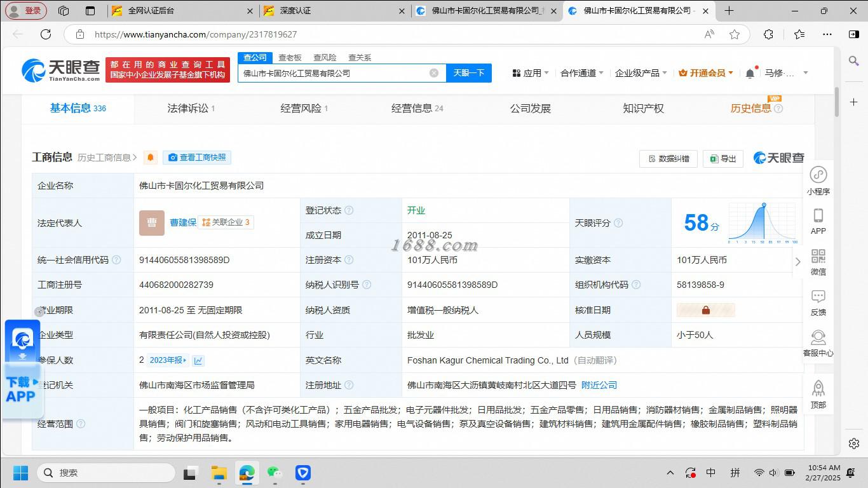Open the 微信 QR code icon
The image size is (868, 488).
(x=818, y=256)
